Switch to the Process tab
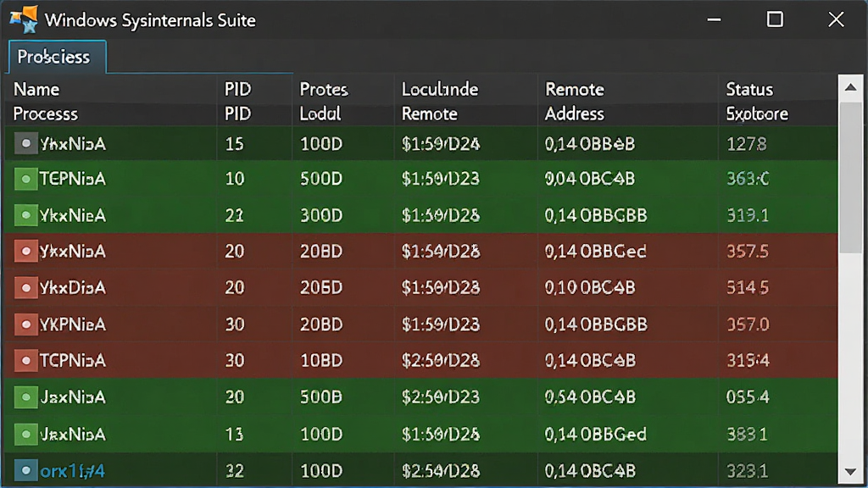This screenshot has width=868, height=488. coord(57,57)
